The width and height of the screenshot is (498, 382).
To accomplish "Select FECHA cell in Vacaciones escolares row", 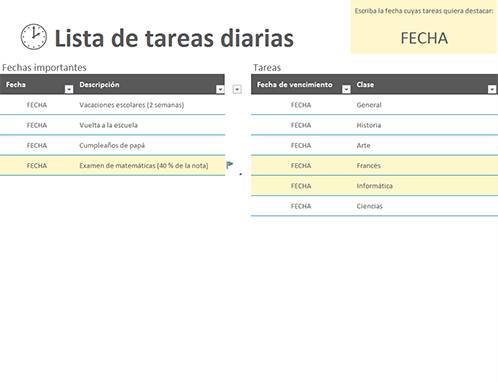I will click(37, 105).
